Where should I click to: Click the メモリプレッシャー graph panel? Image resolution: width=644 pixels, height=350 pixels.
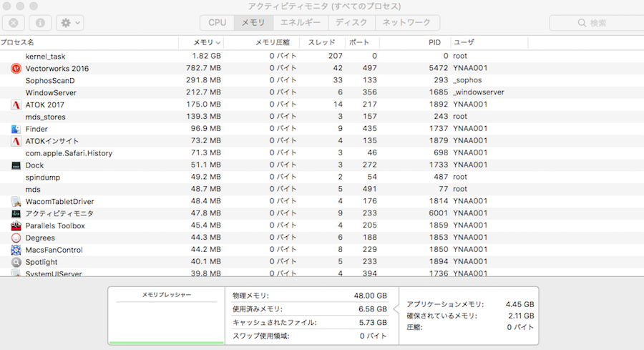tap(166, 316)
